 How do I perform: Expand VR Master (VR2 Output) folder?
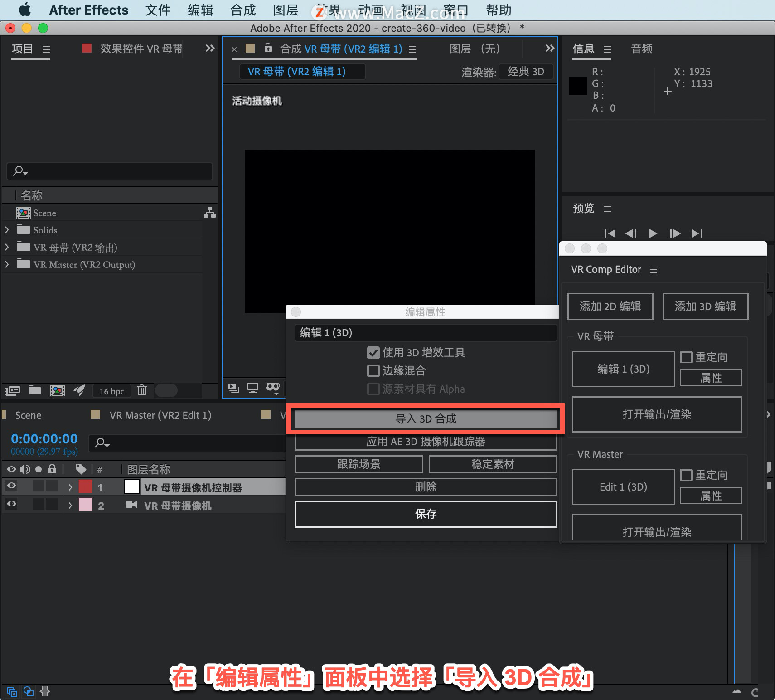(x=7, y=264)
